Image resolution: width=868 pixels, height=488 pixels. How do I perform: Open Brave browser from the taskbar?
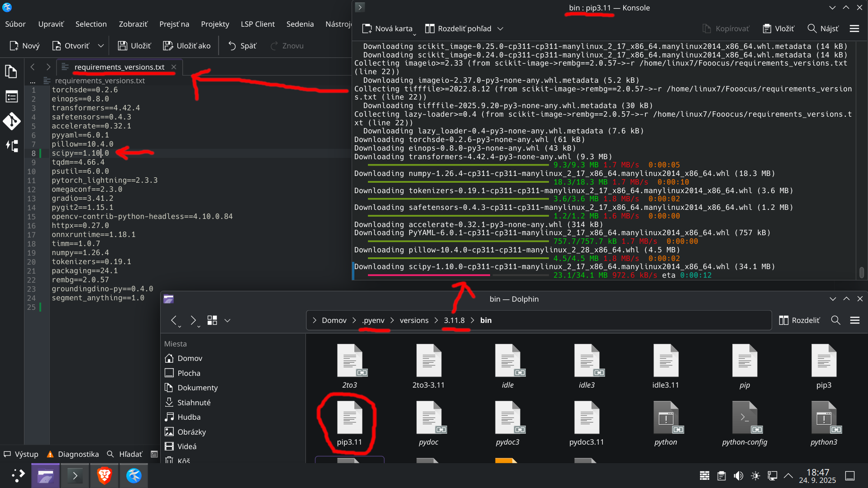coord(104,475)
